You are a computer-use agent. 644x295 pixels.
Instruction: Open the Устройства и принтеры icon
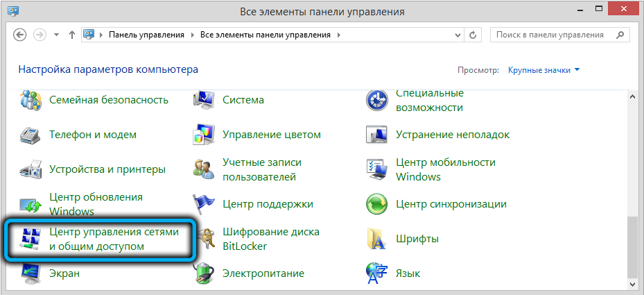[31, 169]
